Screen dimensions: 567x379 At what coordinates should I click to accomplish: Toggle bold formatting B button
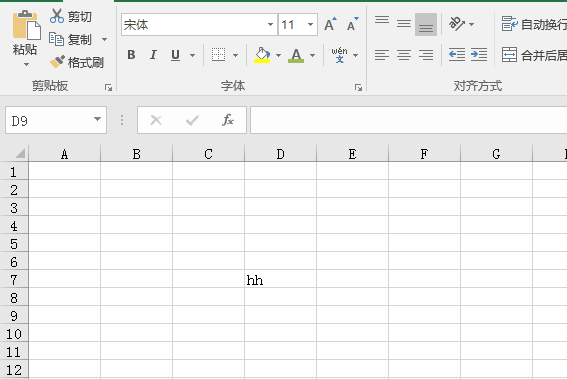click(131, 55)
